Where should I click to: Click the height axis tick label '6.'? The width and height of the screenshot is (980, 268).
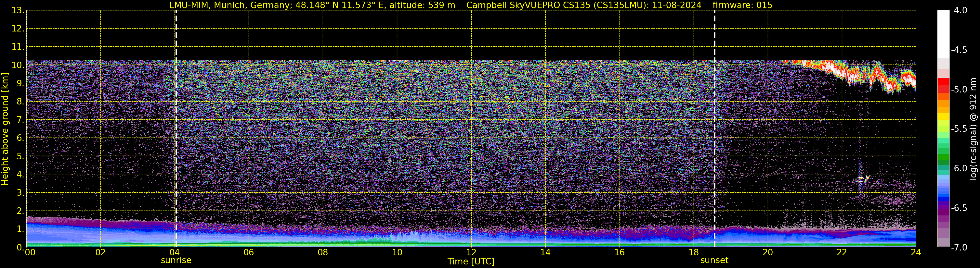tap(20, 138)
